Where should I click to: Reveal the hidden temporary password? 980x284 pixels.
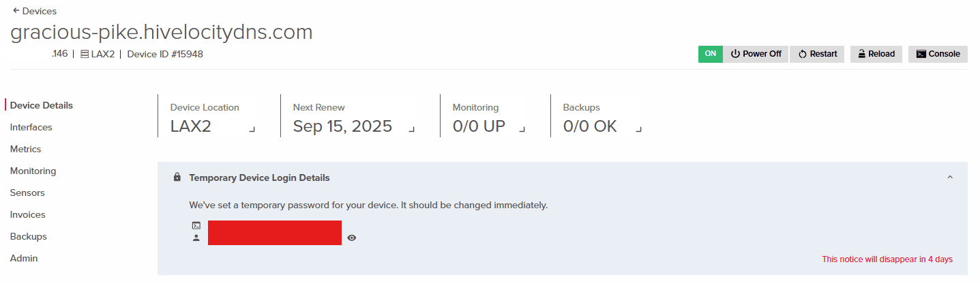pyautogui.click(x=352, y=238)
